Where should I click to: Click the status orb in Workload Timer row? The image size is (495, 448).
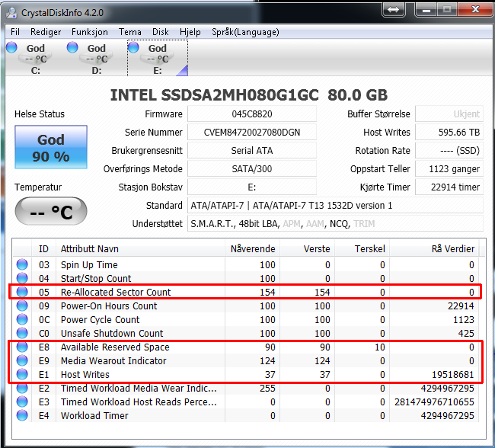(22, 415)
